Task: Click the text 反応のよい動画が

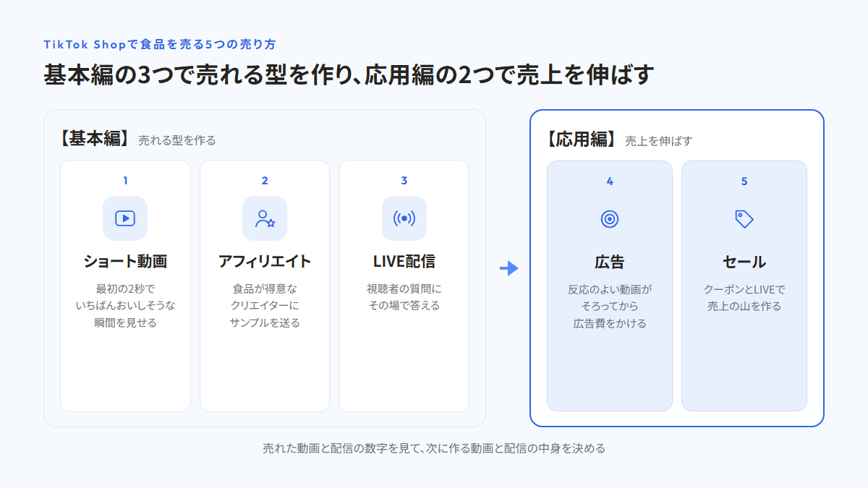Action: [x=610, y=289]
